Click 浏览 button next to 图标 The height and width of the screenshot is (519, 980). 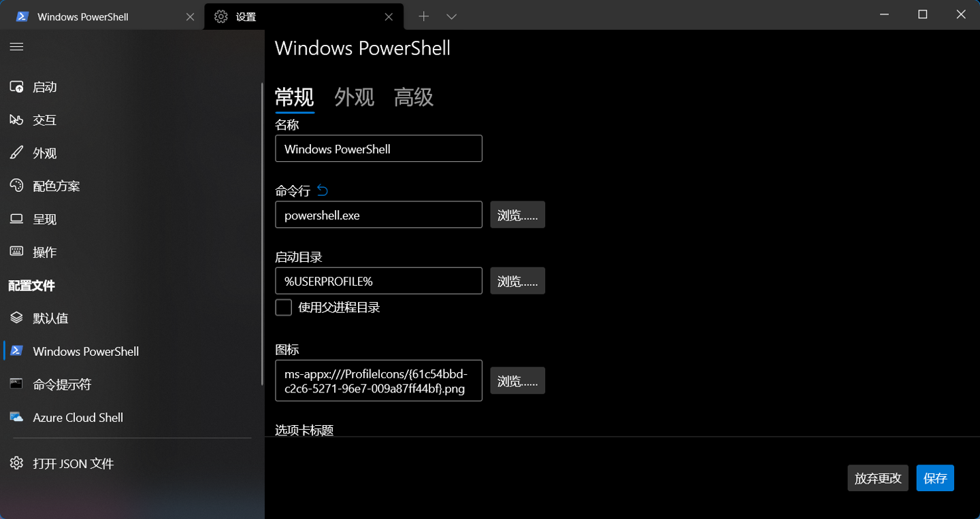[517, 380]
